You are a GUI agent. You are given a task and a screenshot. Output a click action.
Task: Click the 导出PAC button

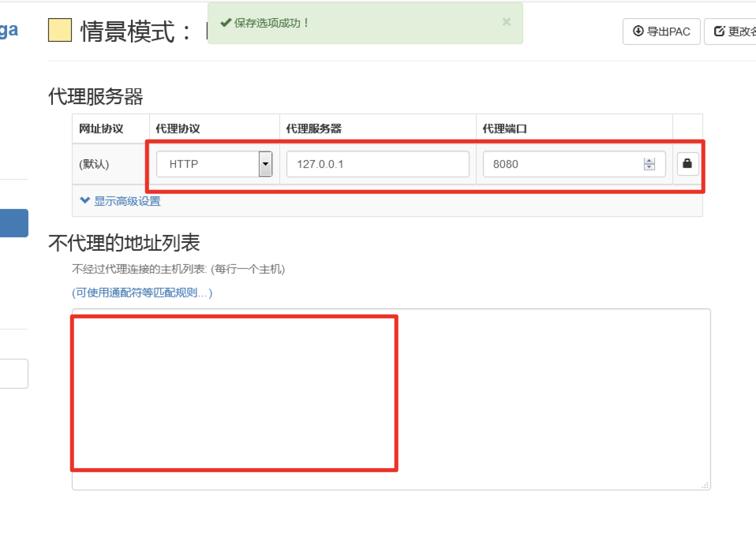click(661, 32)
